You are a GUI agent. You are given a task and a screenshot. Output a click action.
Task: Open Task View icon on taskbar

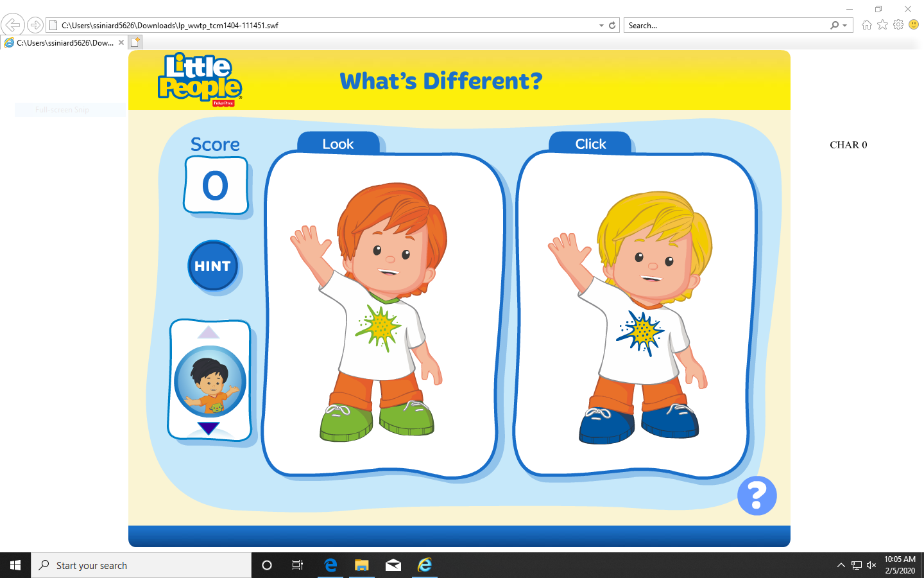(x=298, y=565)
